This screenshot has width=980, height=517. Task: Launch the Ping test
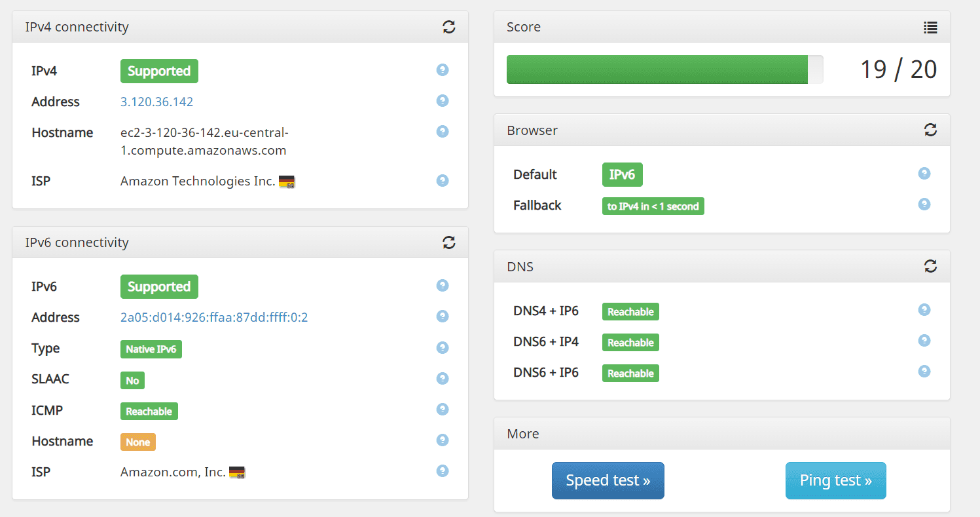point(835,480)
